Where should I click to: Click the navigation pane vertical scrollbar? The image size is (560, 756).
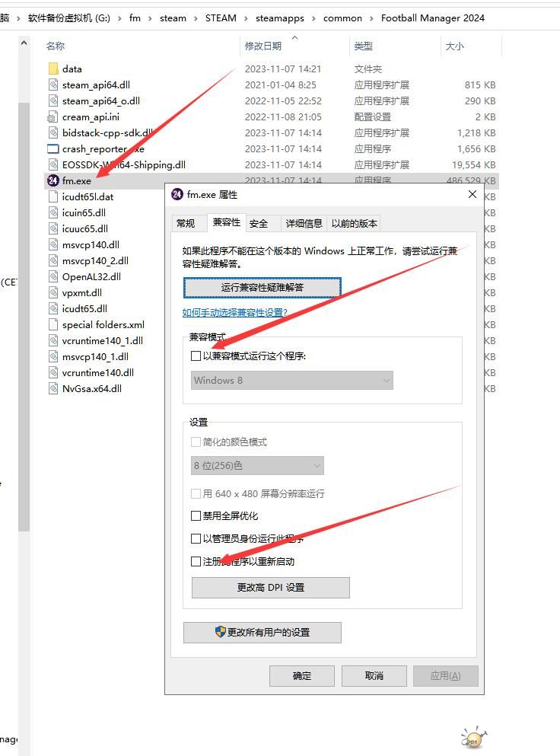click(x=24, y=316)
